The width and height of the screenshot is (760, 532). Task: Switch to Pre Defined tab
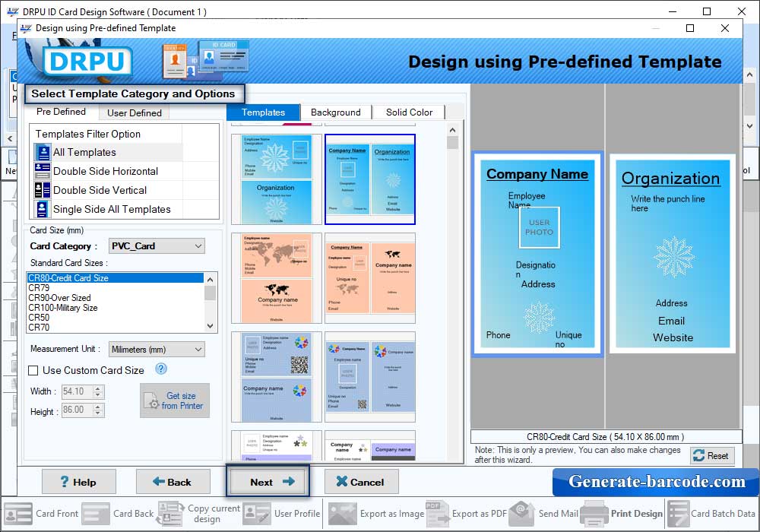click(61, 112)
